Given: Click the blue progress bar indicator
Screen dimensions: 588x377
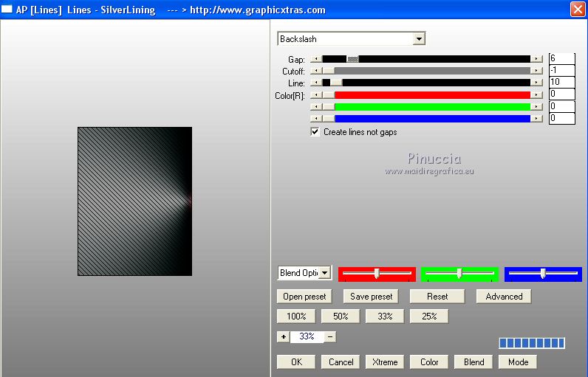Looking at the screenshot, I should coord(532,343).
